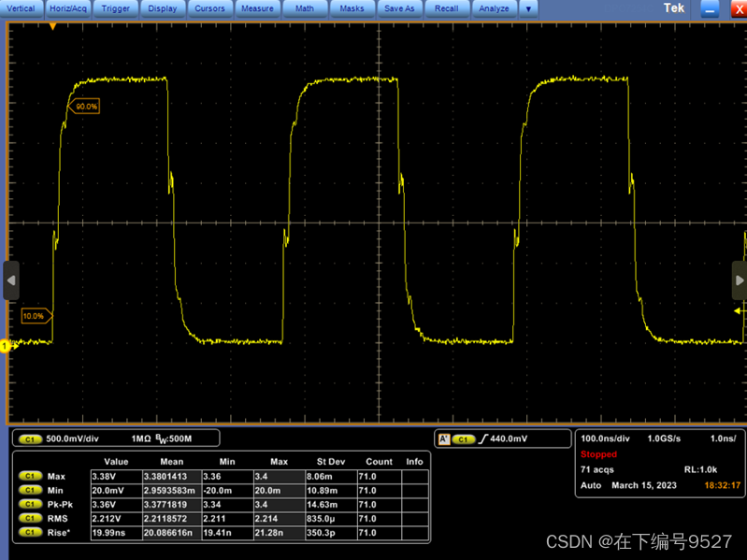Click the C1 badge for Rise measurement
Screen dimensions: 747x560
pos(30,532)
